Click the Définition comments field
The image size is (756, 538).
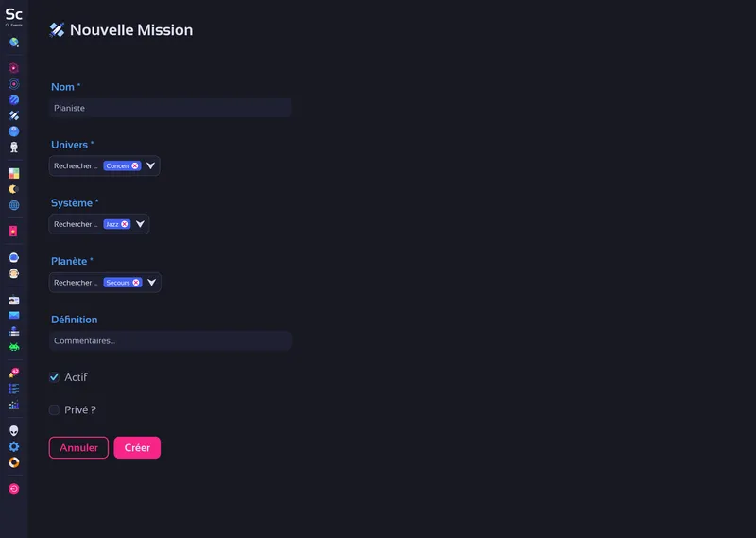click(170, 340)
